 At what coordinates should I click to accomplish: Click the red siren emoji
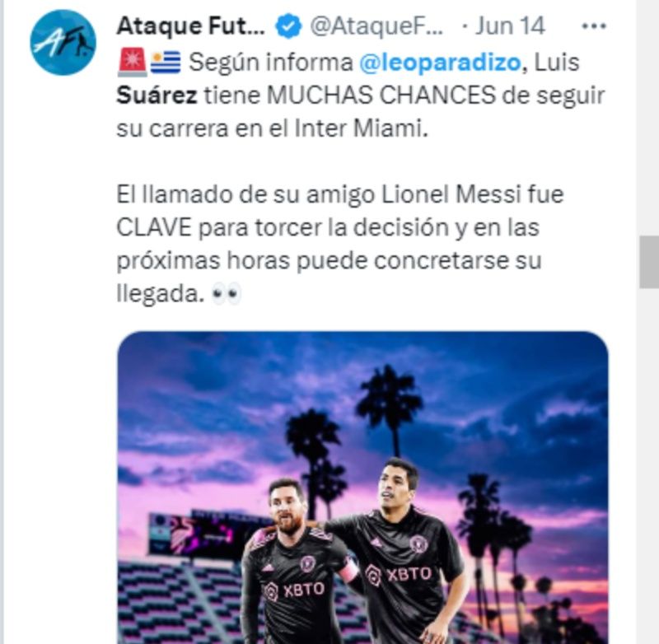click(133, 63)
